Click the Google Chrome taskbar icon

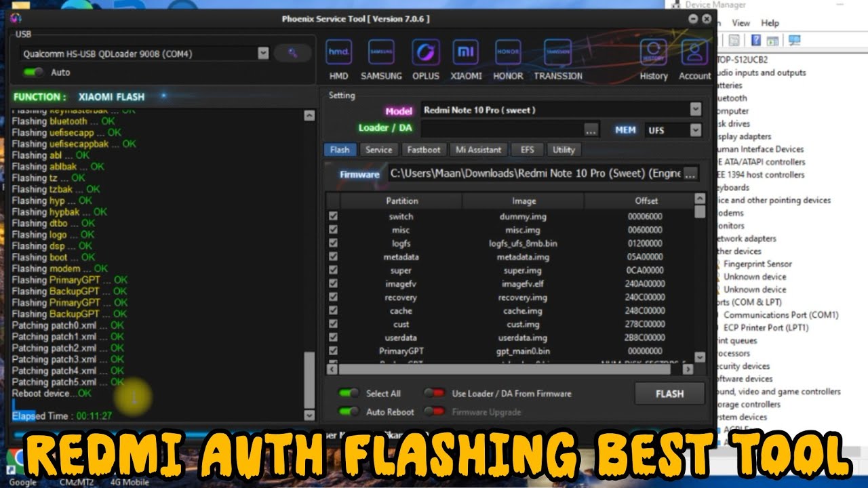tap(15, 461)
